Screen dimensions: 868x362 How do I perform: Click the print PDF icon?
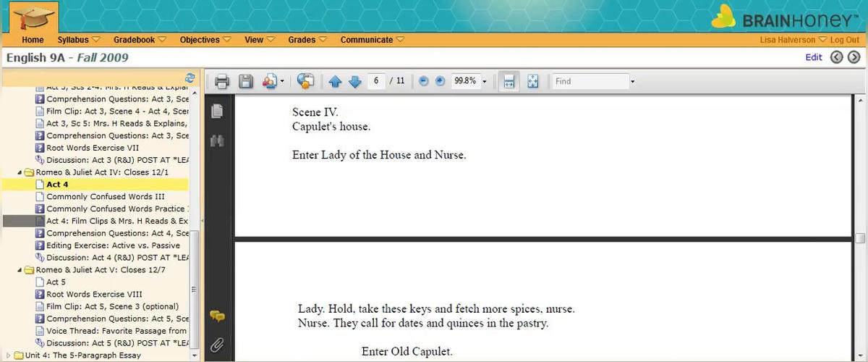[222, 82]
